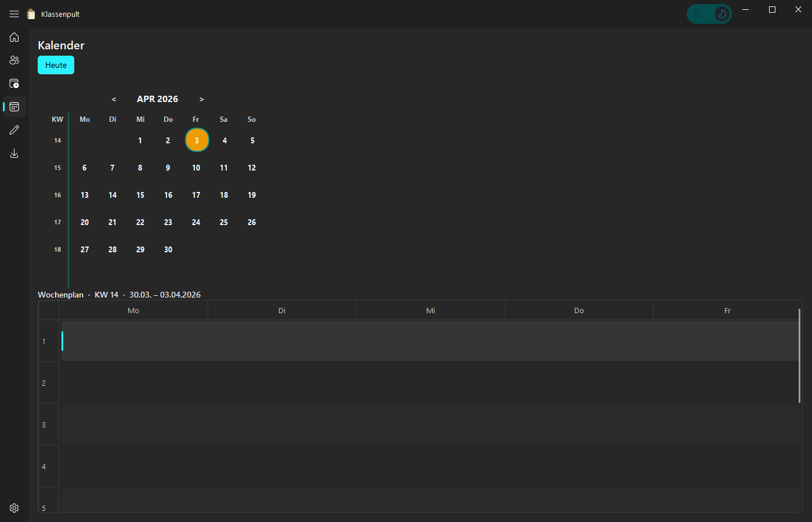Click the Fr column header in Wochenplan
This screenshot has width=812, height=522.
coord(727,311)
